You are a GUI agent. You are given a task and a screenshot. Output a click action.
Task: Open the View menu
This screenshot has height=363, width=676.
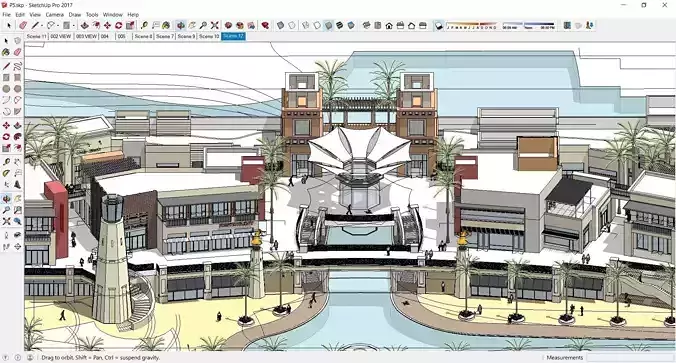[35, 15]
